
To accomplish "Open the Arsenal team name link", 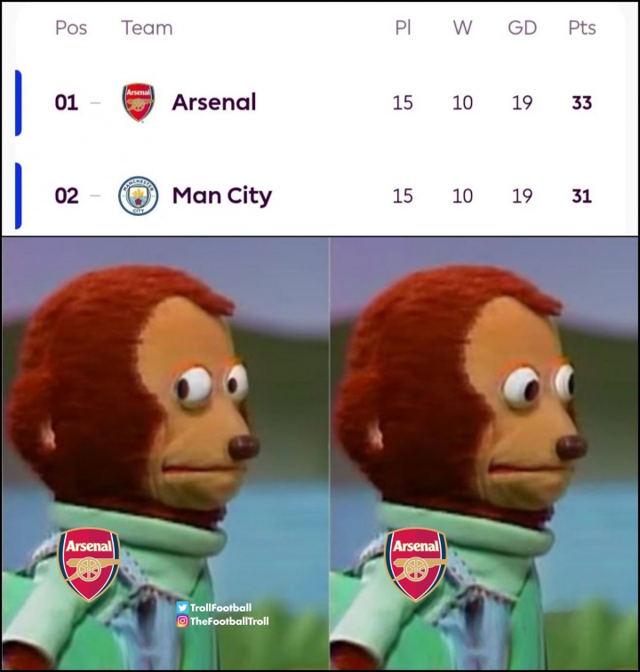I will pyautogui.click(x=214, y=102).
